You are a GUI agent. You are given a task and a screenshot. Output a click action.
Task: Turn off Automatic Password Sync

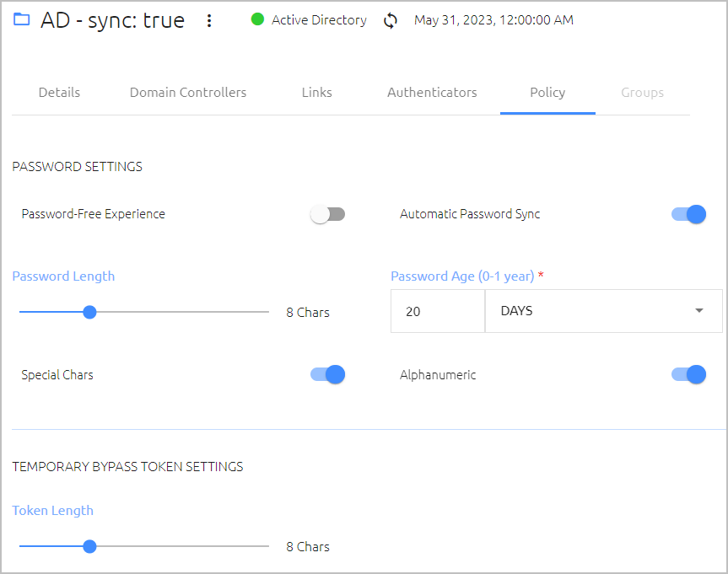point(688,214)
